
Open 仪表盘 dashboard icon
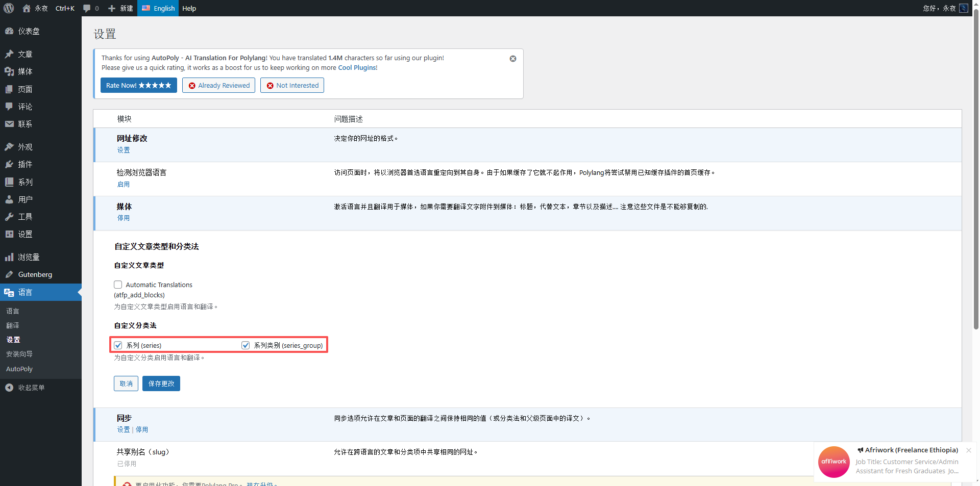click(x=9, y=31)
